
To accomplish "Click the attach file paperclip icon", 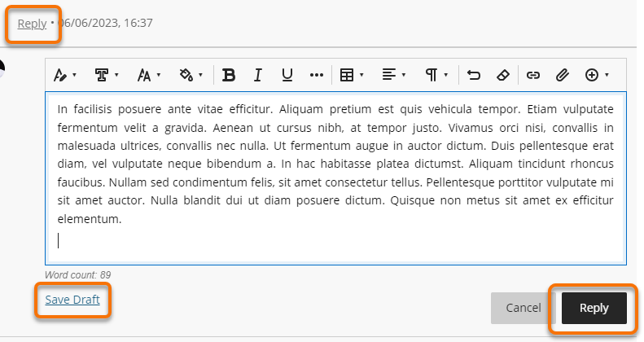I will tap(563, 75).
